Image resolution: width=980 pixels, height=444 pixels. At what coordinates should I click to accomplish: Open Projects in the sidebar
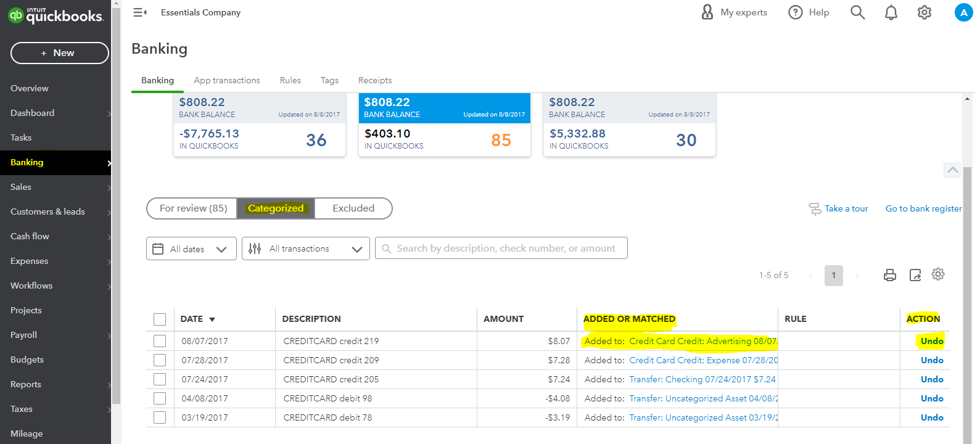pos(26,311)
